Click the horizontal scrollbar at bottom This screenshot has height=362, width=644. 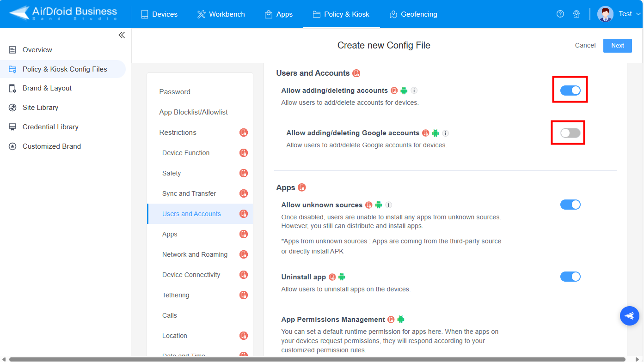(x=317, y=359)
